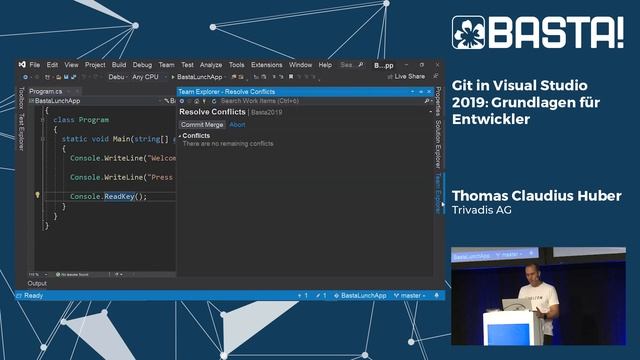Click the lightbulb quick actions icon
Image resolution: width=640 pixels, height=360 pixels.
(x=38, y=195)
